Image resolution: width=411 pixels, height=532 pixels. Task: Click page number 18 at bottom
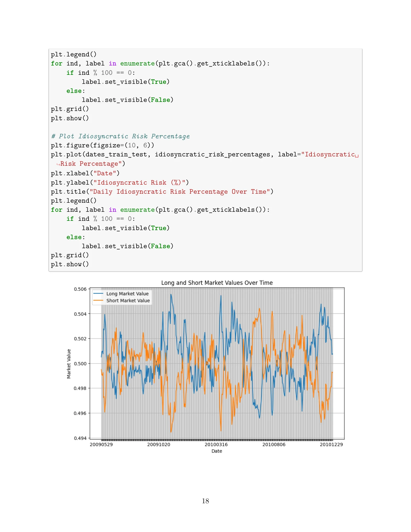[206, 501]
